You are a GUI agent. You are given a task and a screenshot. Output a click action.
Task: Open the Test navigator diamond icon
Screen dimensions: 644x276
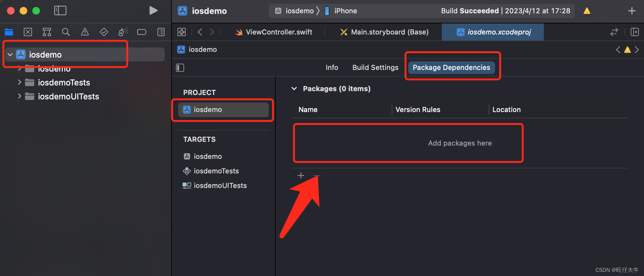coord(104,32)
